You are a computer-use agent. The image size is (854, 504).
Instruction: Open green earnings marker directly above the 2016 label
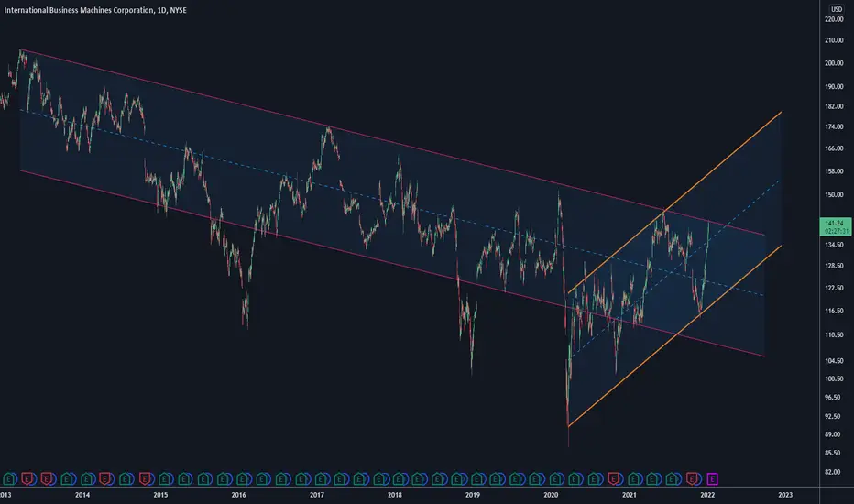(243, 479)
